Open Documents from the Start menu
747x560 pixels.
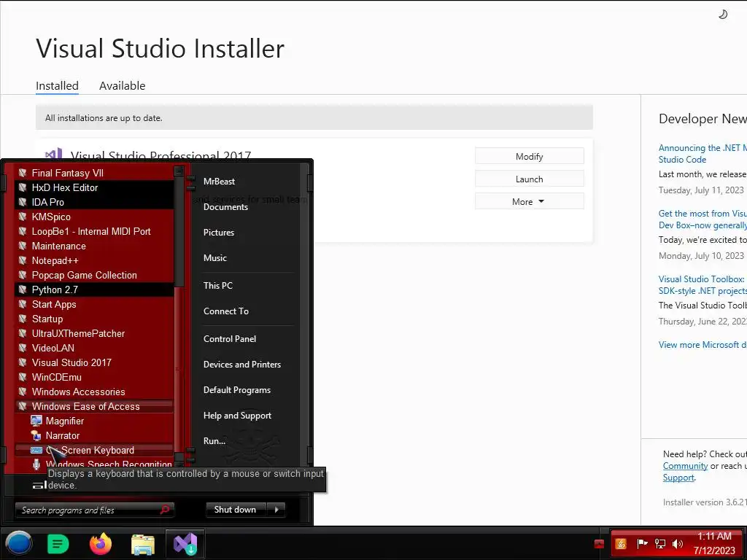click(225, 207)
